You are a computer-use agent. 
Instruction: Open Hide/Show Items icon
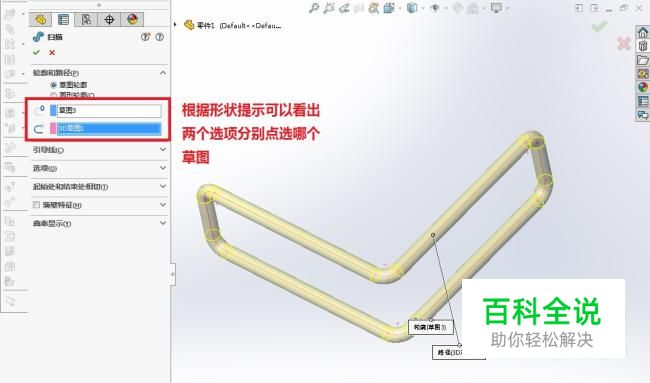(x=435, y=8)
